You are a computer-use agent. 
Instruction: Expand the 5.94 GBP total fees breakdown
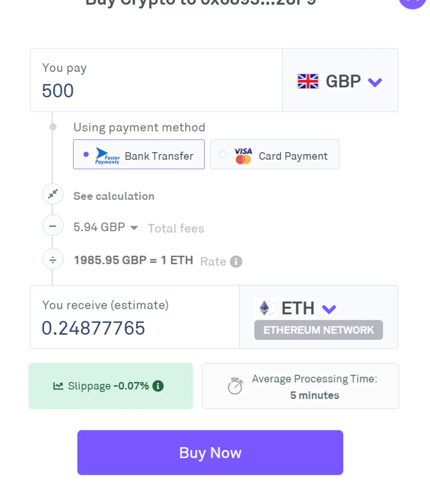[106, 227]
